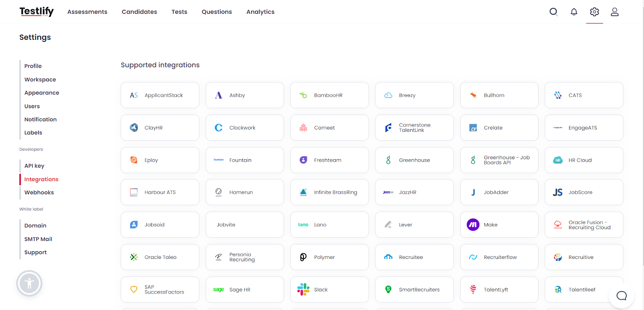
Task: Click the JobScore JS icon
Action: click(558, 192)
